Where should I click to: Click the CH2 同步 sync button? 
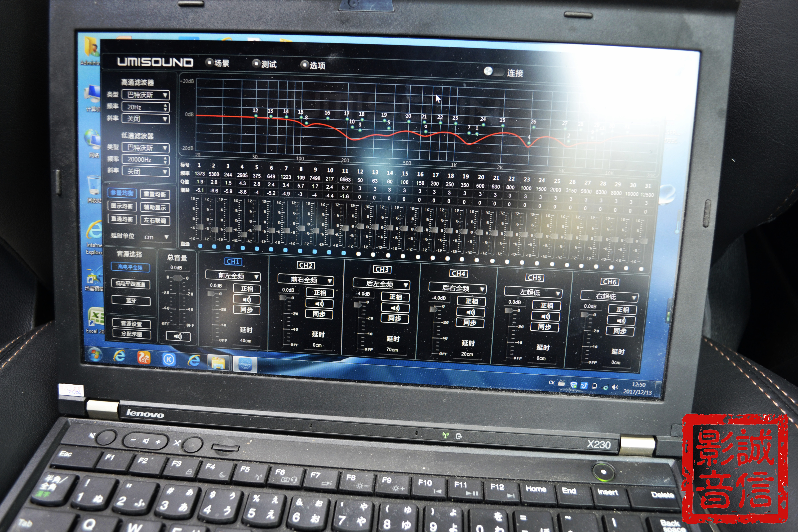319,314
